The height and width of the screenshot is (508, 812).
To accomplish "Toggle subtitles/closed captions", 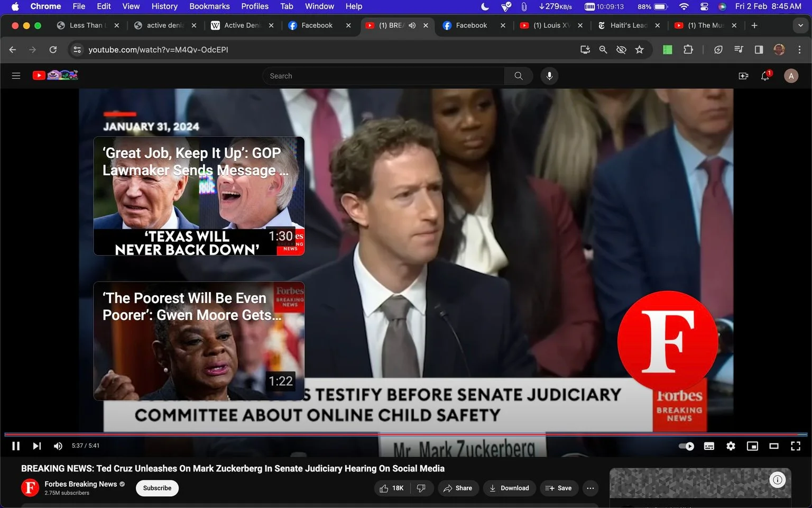I will point(709,446).
